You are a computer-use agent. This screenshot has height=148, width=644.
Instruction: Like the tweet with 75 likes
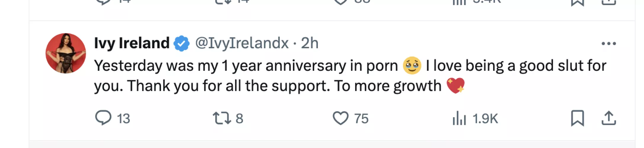point(340,118)
